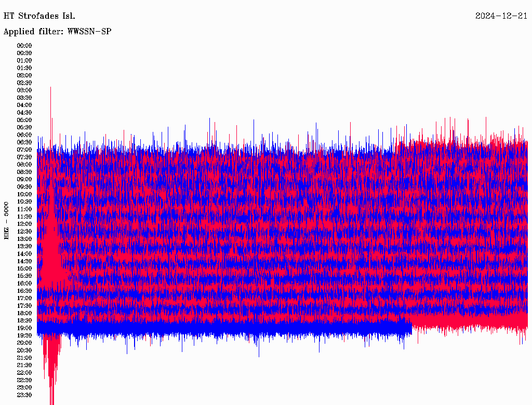
Task: Select the 07:30 time label
Action: [24, 157]
